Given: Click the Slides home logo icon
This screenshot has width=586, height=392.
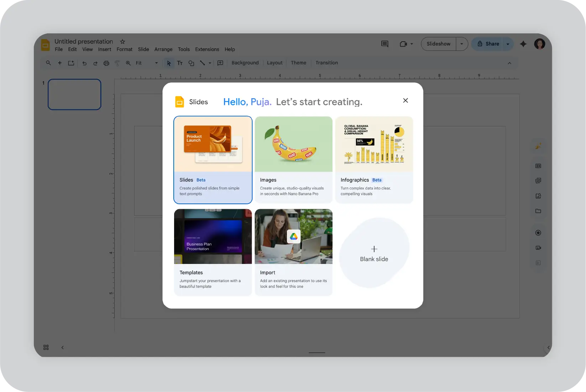Looking at the screenshot, I should click(46, 45).
